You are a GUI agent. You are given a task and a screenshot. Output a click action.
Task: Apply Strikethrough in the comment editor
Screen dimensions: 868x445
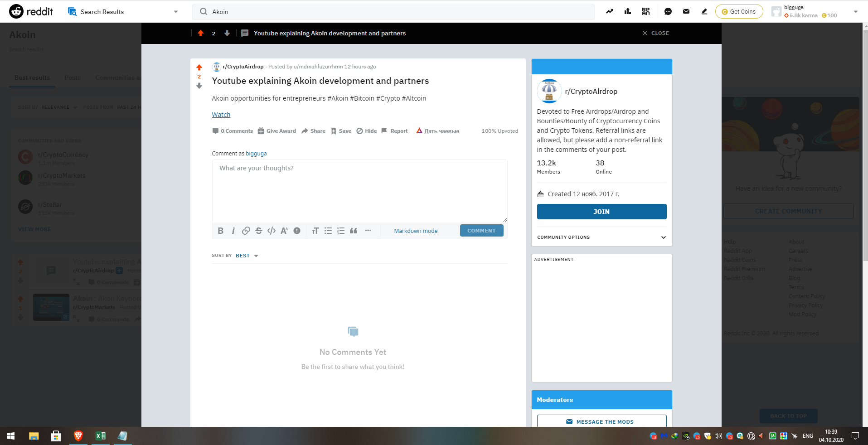259,231
